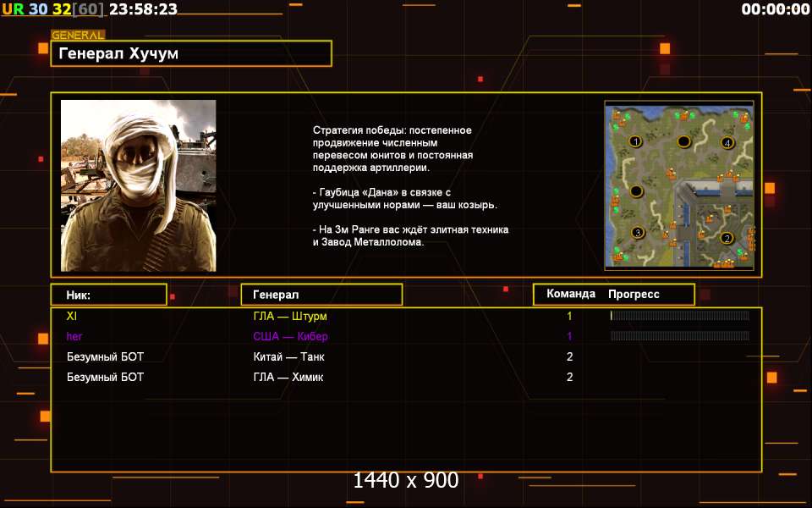Click start position 1 on the minimap
Viewport: 812px width, 508px height.
coord(635,141)
